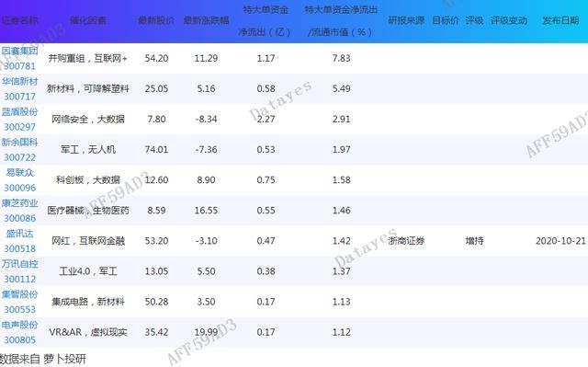The image size is (588, 367).
Task: Open stock link 易联众 300096
Action: tap(19, 180)
